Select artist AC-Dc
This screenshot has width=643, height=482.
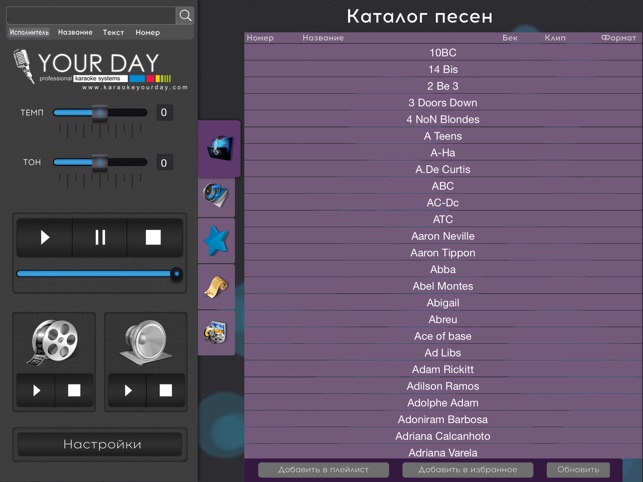(x=443, y=203)
